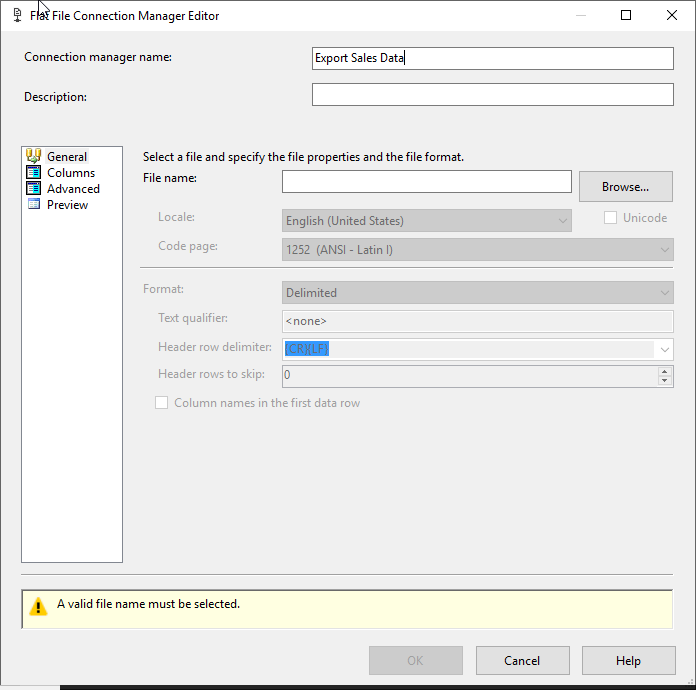This screenshot has height=690, width=696.
Task: Select the General page label
Action: click(67, 157)
